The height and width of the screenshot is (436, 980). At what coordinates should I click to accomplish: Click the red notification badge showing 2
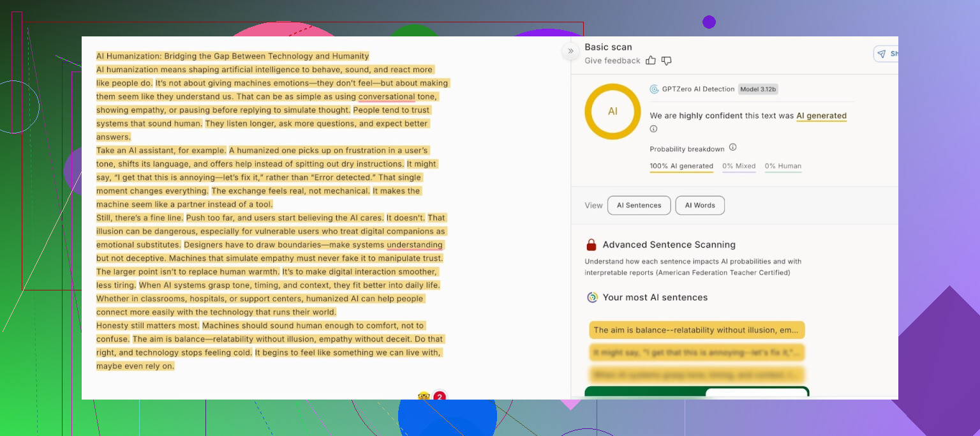[x=439, y=396]
